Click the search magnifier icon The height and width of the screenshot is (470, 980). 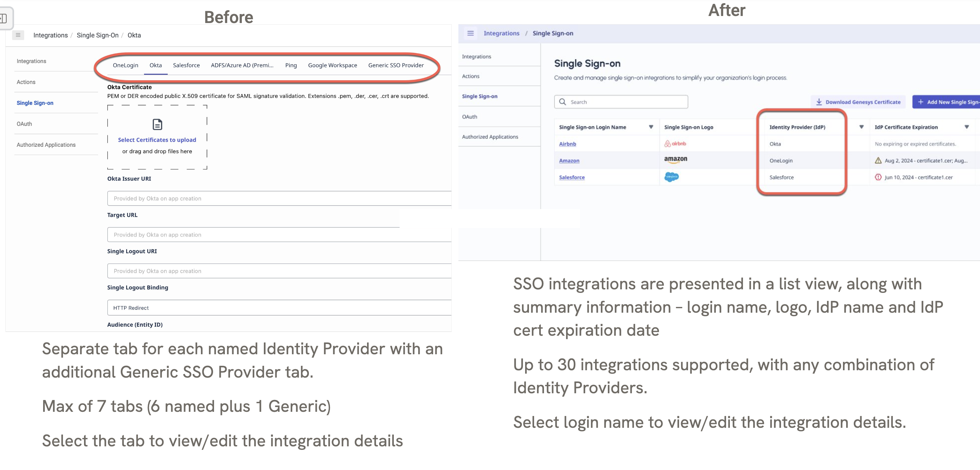click(562, 102)
